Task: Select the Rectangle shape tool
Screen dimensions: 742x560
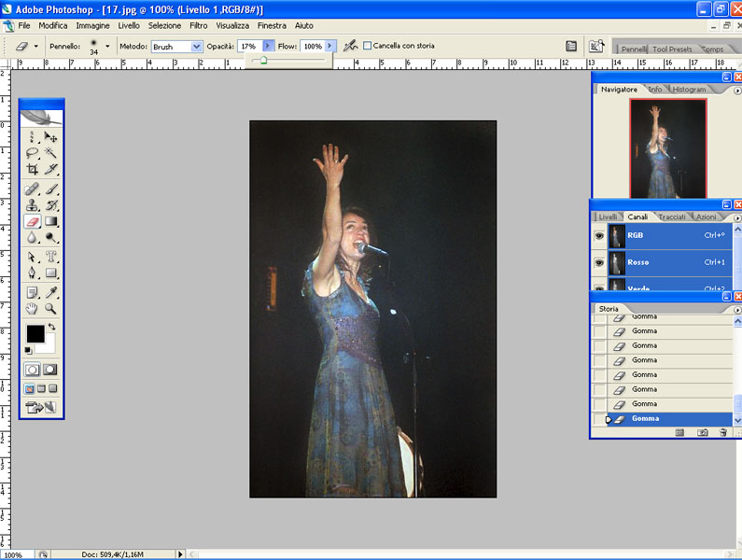Action: pos(50,273)
